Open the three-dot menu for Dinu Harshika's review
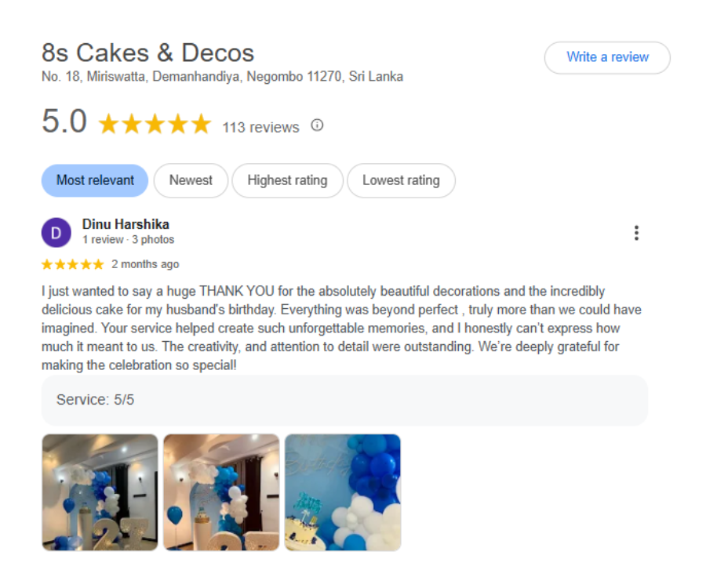Image resolution: width=706 pixels, height=588 pixels. [636, 233]
